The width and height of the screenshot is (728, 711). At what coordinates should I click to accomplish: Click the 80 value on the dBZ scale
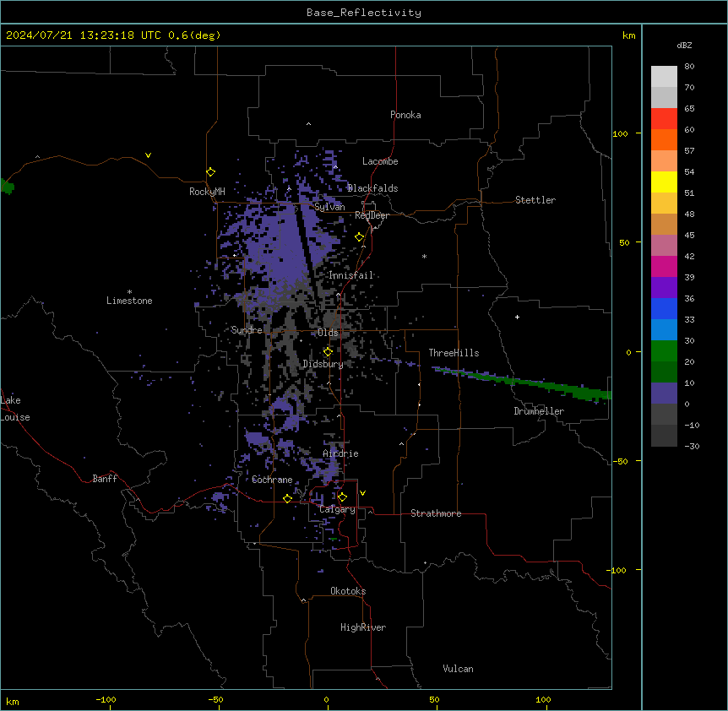(x=689, y=67)
